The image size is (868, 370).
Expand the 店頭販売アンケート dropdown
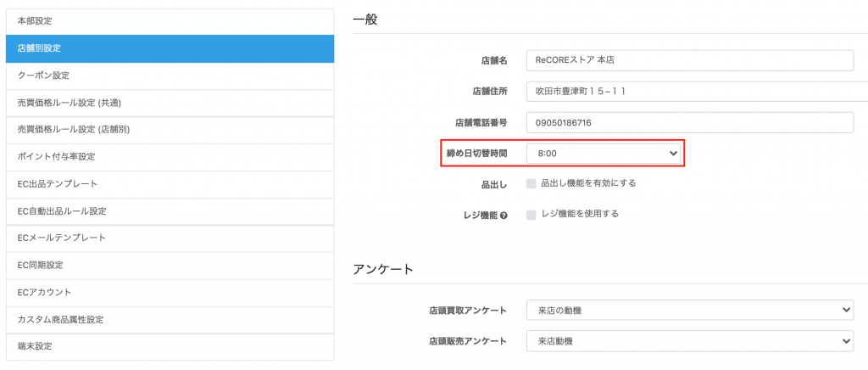coord(690,341)
